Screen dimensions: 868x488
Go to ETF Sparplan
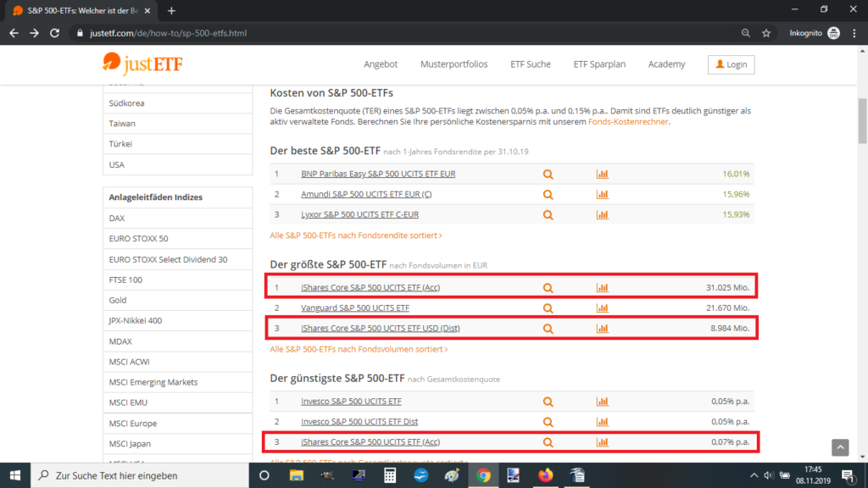click(x=599, y=64)
